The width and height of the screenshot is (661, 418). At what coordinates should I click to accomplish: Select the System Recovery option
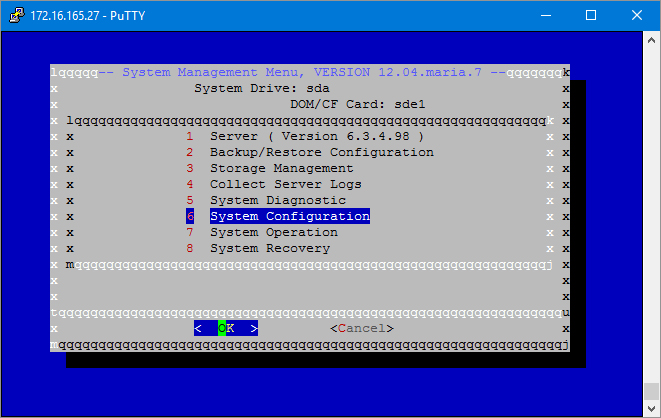pyautogui.click(x=269, y=248)
